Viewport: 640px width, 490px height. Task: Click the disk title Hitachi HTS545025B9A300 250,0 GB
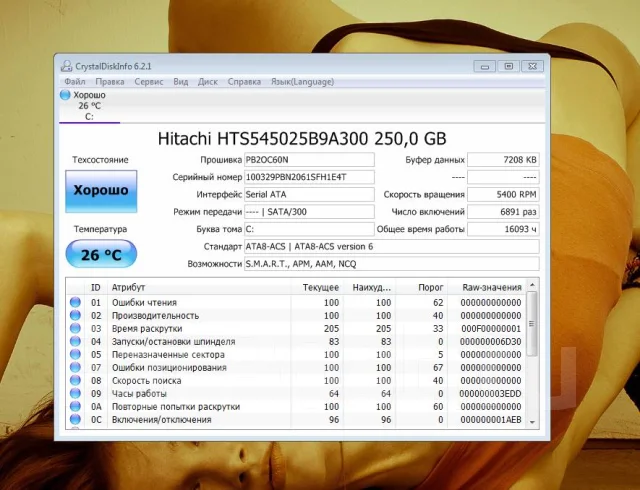pos(302,138)
